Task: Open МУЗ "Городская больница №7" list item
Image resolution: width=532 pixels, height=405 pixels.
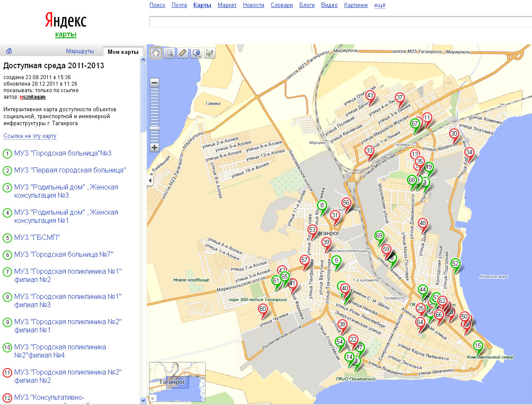Action: click(x=64, y=254)
